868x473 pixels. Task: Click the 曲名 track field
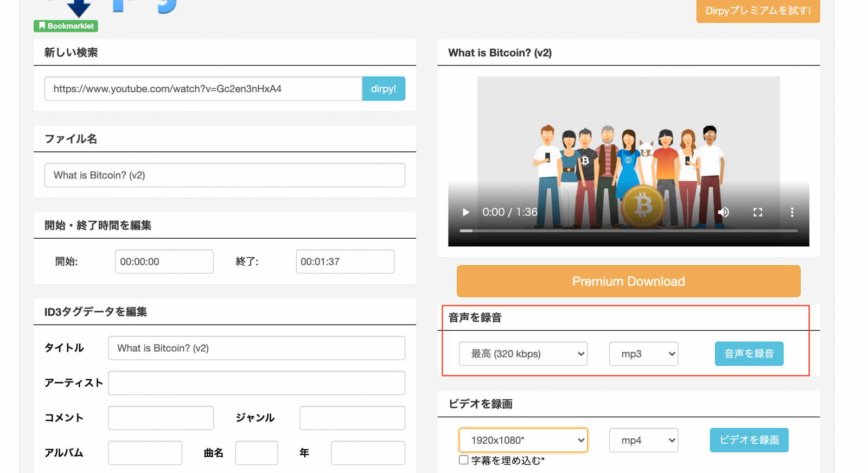tap(257, 453)
